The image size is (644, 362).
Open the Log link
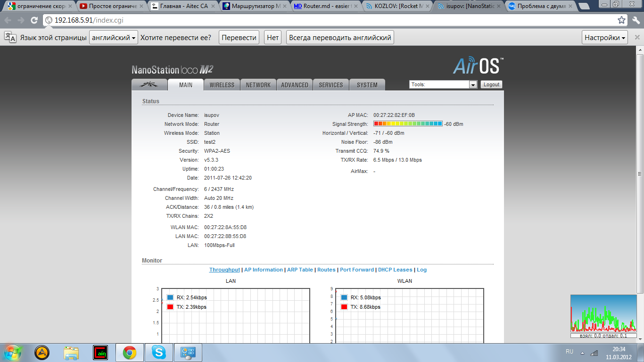(421, 270)
